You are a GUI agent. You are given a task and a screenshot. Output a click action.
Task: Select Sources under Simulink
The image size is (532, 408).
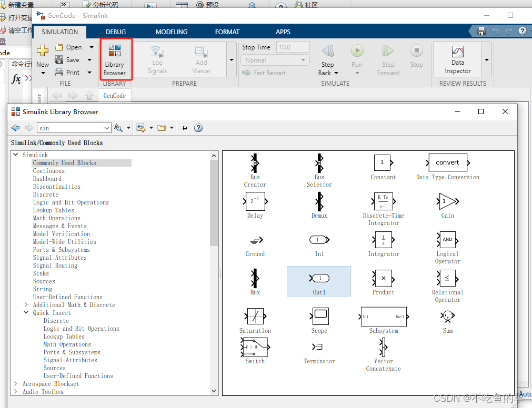[44, 281]
